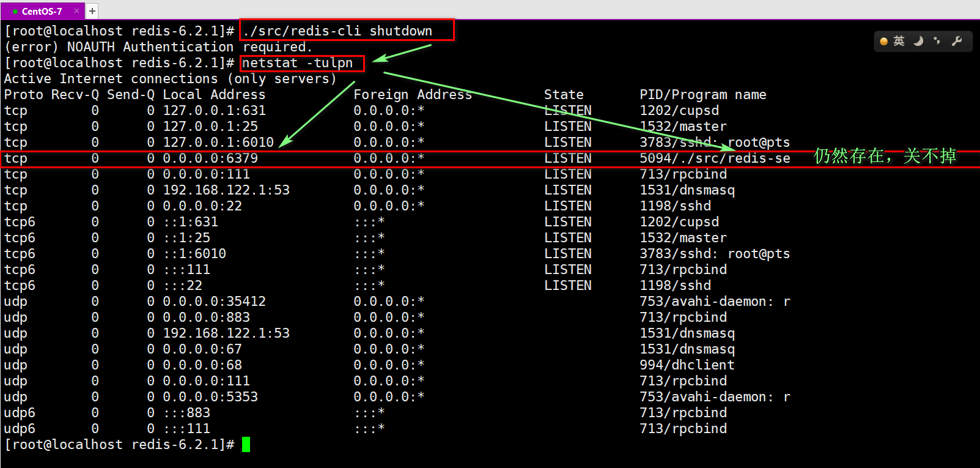The image size is (980, 468).
Task: Toggle the 英 language mode indicator
Action: pos(899,41)
